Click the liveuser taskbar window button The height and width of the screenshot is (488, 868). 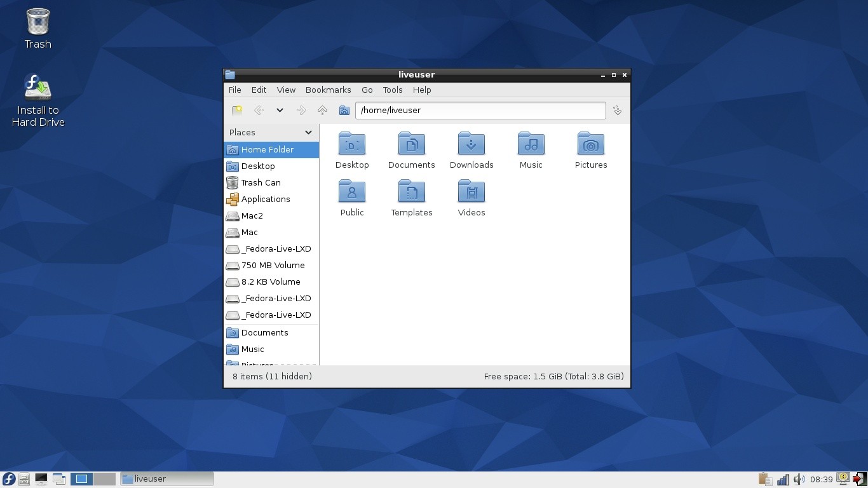[x=166, y=479]
